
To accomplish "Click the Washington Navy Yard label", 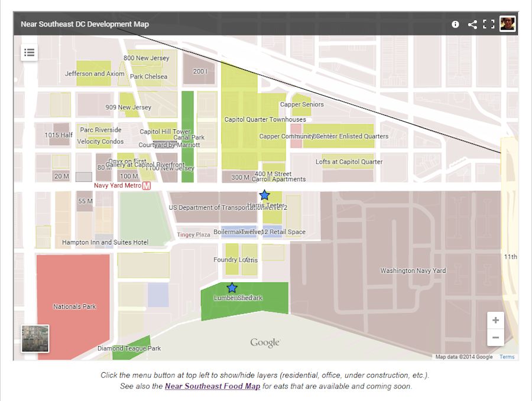I will coord(413,271).
